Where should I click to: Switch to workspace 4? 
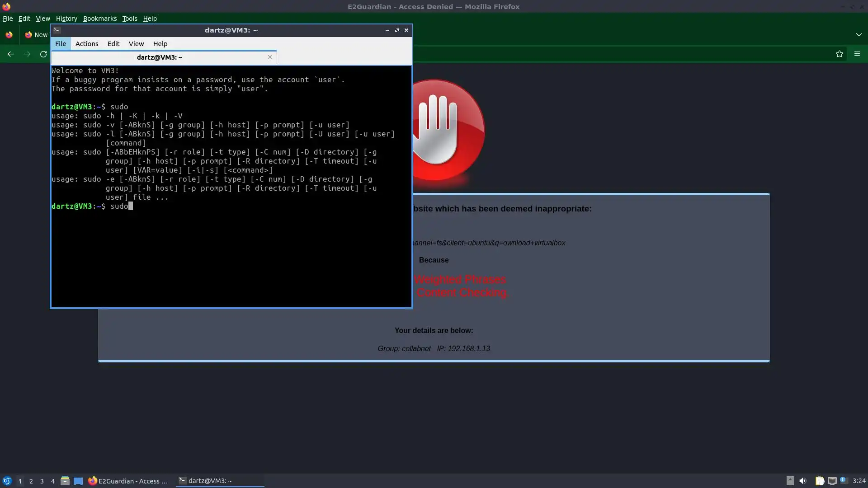point(52,481)
